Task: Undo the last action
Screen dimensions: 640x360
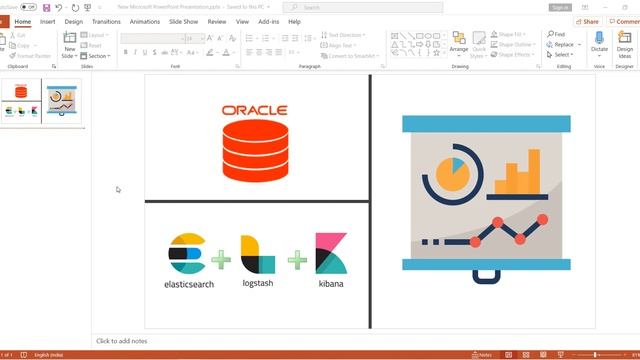Action: (59, 7)
